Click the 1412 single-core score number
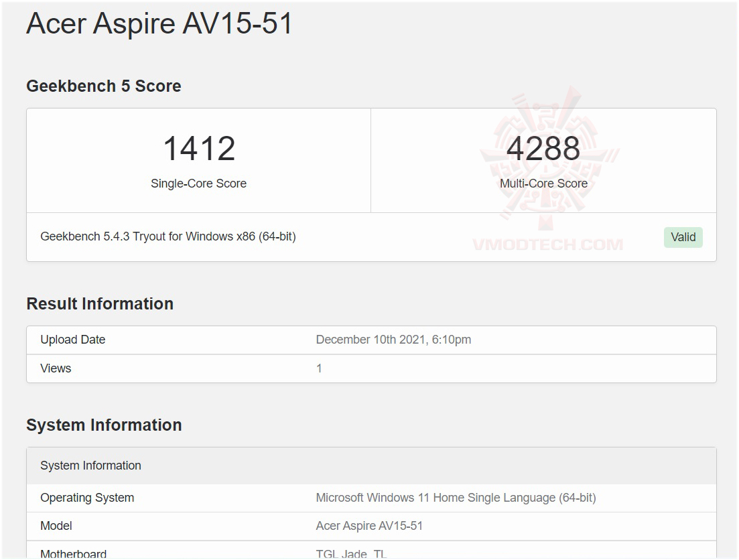 199,149
